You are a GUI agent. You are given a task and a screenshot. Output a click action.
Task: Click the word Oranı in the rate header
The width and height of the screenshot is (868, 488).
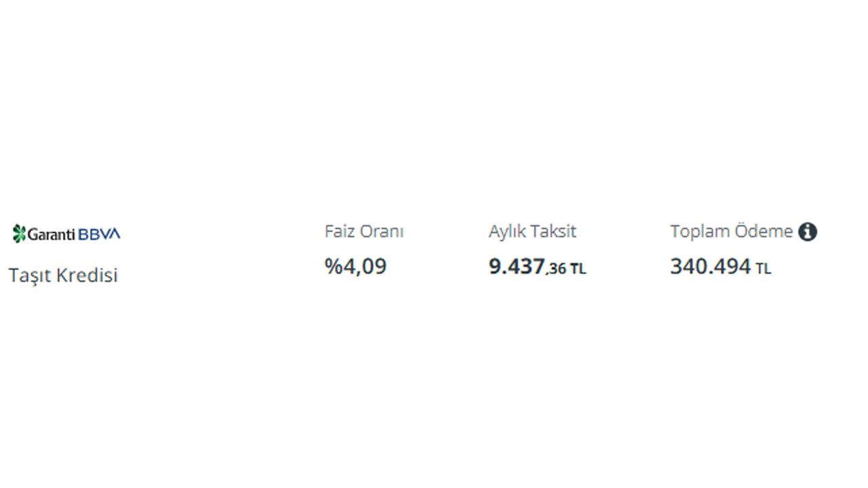(x=382, y=231)
